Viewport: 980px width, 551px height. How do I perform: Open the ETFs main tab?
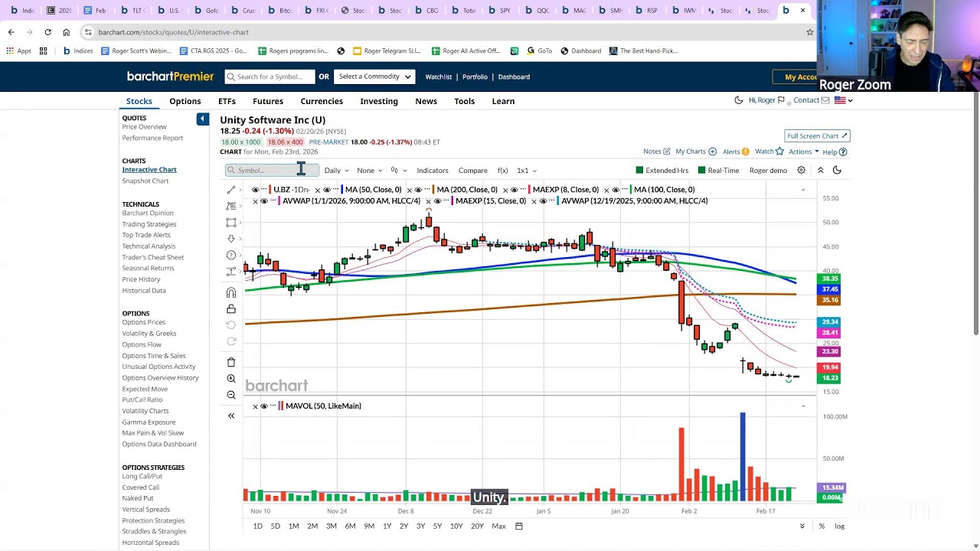[x=227, y=101]
